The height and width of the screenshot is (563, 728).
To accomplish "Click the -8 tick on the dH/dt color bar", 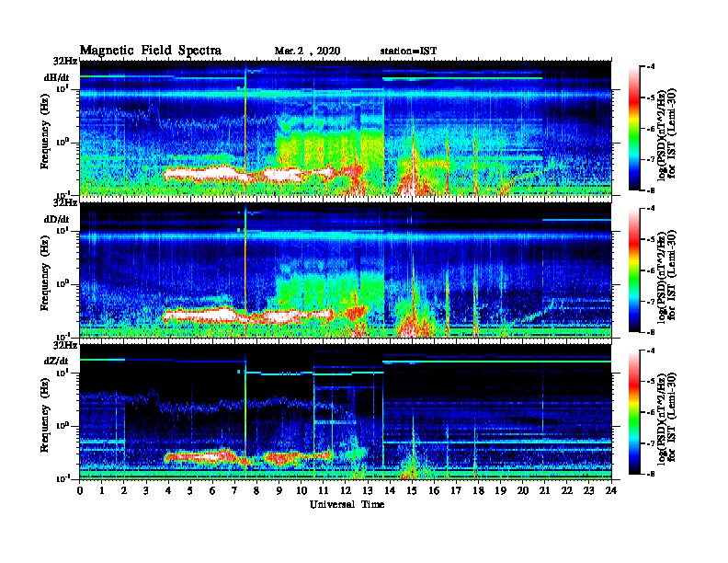I will [651, 190].
